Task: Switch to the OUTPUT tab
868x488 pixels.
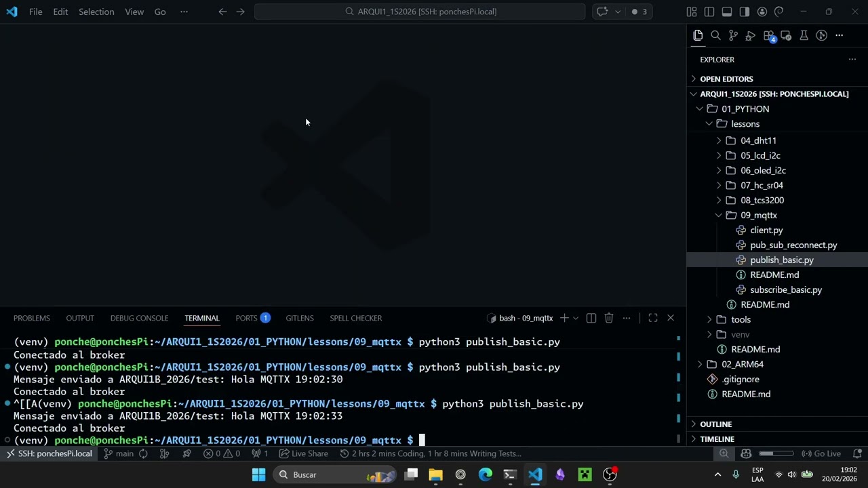Action: tap(80, 318)
